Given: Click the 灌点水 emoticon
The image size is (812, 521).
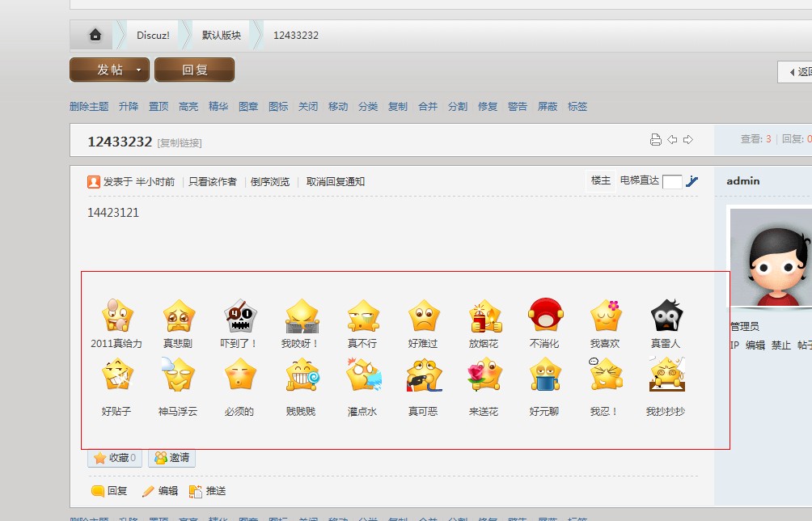Looking at the screenshot, I should pos(364,375).
